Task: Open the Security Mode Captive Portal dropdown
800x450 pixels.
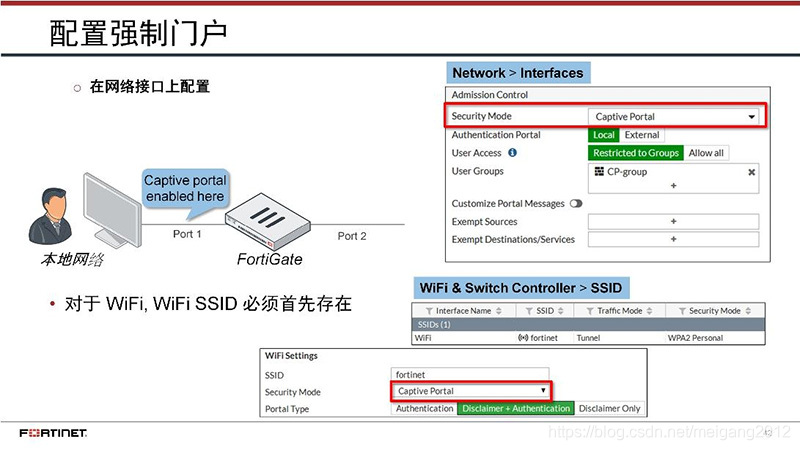Action: pos(673,116)
